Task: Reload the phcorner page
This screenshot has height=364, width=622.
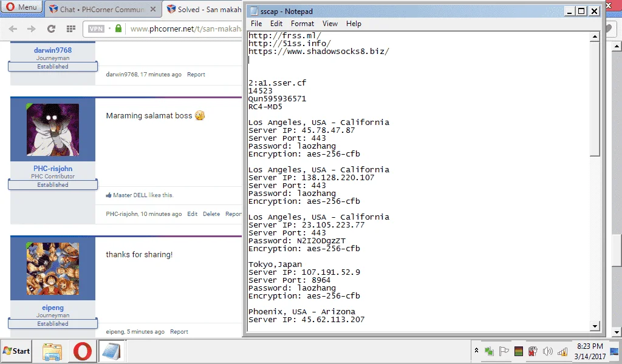Action: coord(51,29)
